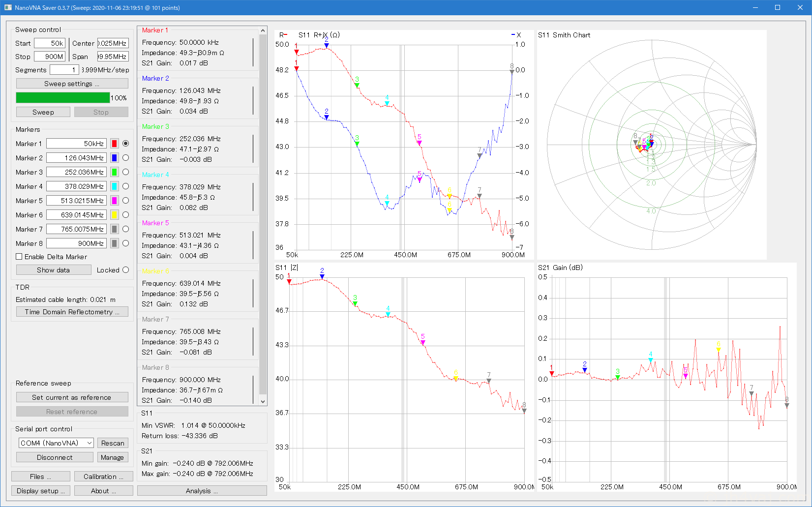812x507 pixels.
Task: Click the Estimated cable length text
Action: tap(65, 299)
